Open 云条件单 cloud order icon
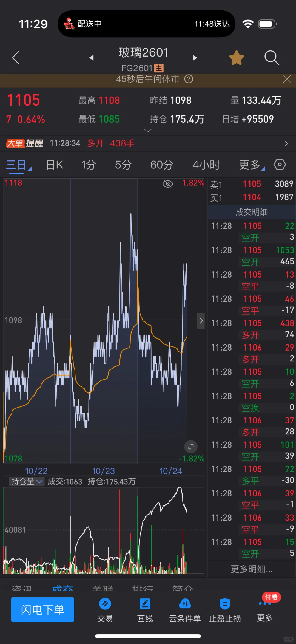The width and height of the screenshot is (296, 644). point(185,609)
